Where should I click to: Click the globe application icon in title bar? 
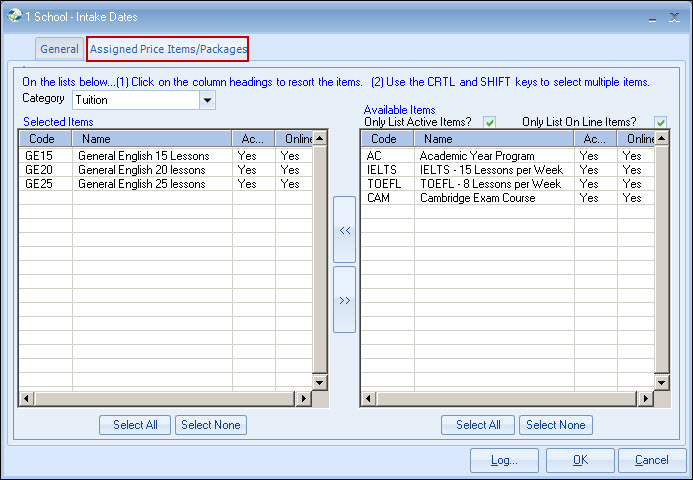(14, 16)
